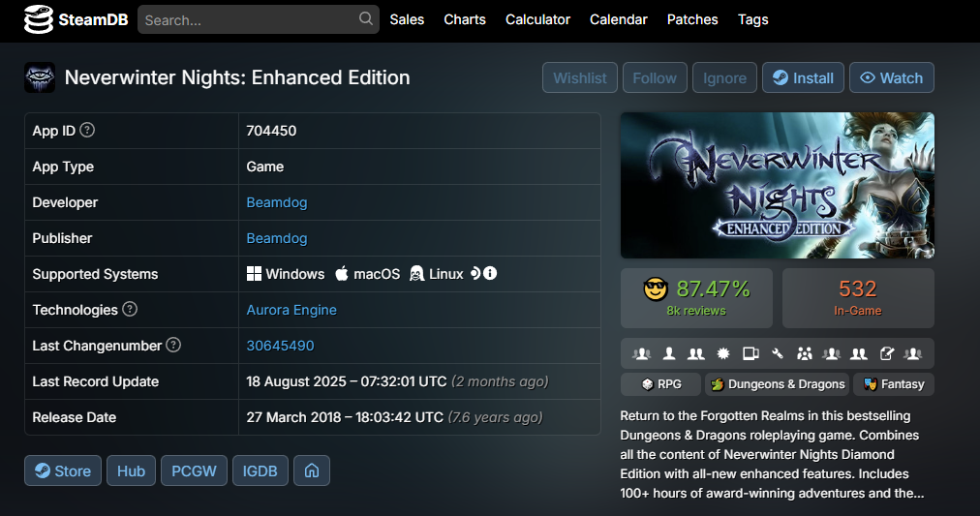Click the sunglasses emoji next to rating
This screenshot has height=516, width=980.
coord(656,289)
